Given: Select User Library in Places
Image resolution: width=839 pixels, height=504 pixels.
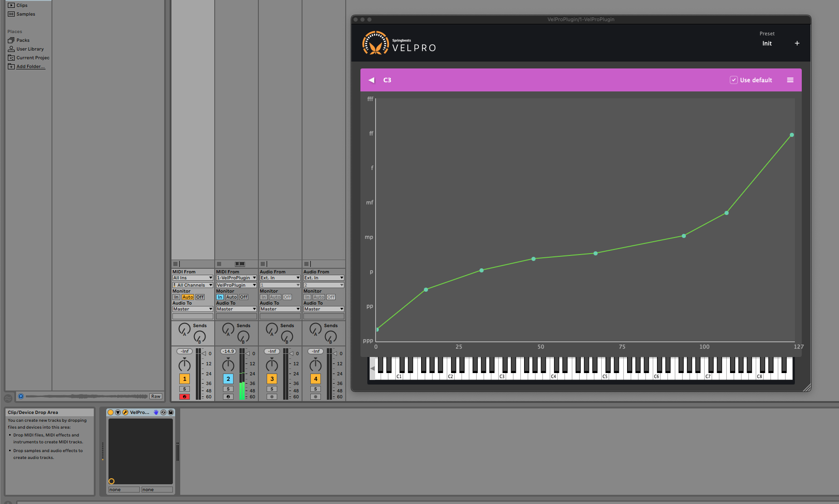Looking at the screenshot, I should [29, 49].
